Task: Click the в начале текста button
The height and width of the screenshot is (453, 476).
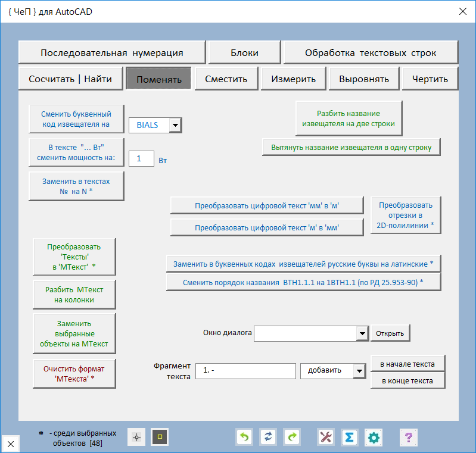Action: point(407,364)
